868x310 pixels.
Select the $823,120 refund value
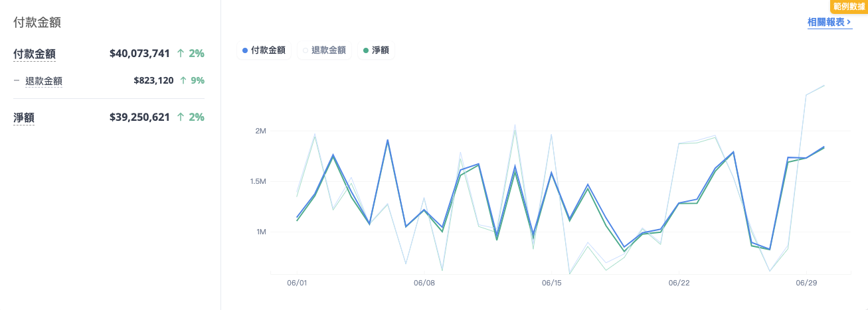point(153,80)
